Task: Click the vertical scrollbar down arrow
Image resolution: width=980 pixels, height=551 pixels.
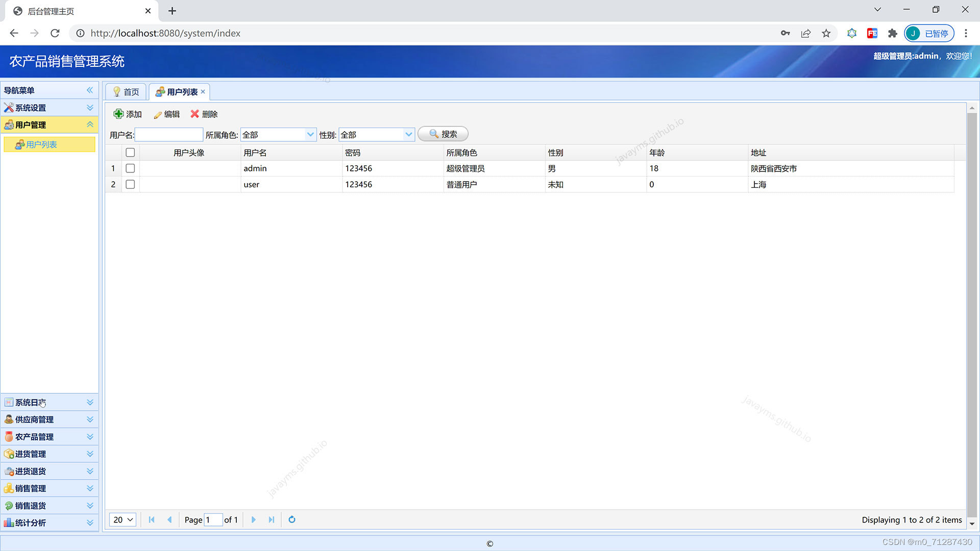Action: (972, 523)
